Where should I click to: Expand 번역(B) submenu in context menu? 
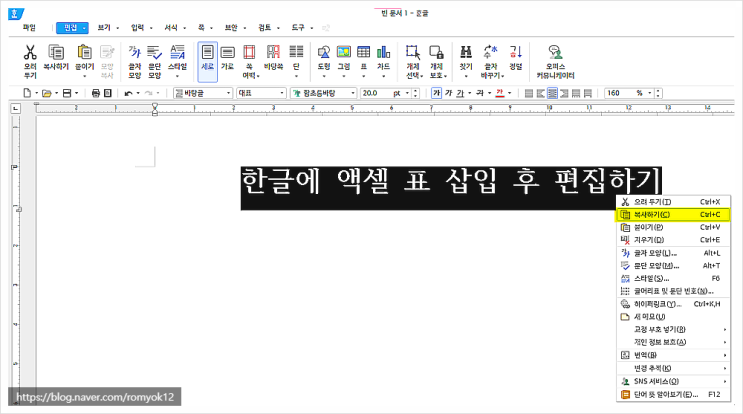pyautogui.click(x=673, y=355)
